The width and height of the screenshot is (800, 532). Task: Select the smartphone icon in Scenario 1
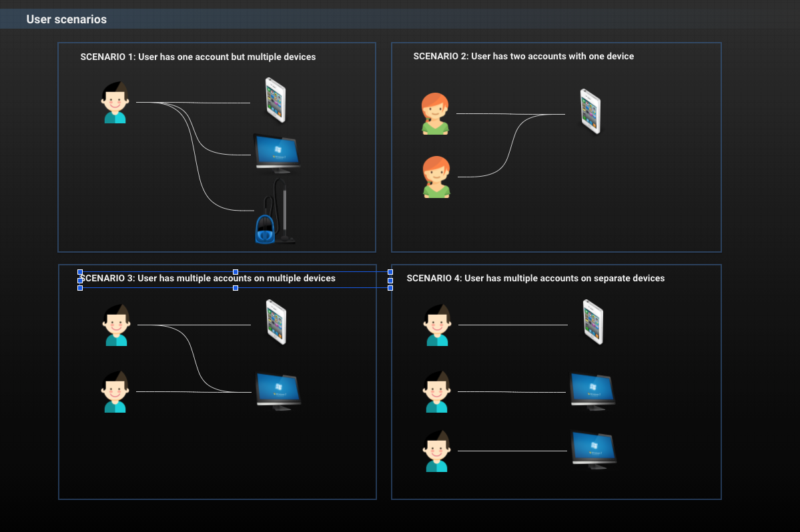click(x=275, y=100)
